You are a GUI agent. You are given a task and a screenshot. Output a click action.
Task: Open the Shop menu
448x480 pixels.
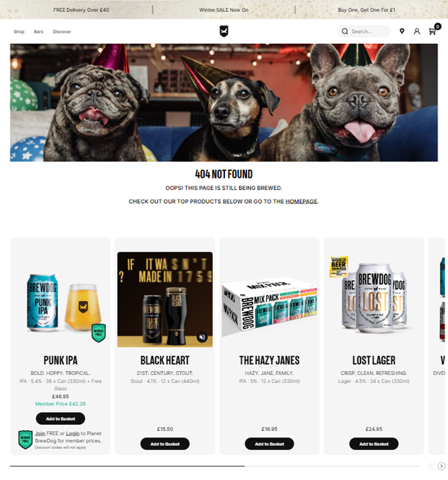coord(19,32)
